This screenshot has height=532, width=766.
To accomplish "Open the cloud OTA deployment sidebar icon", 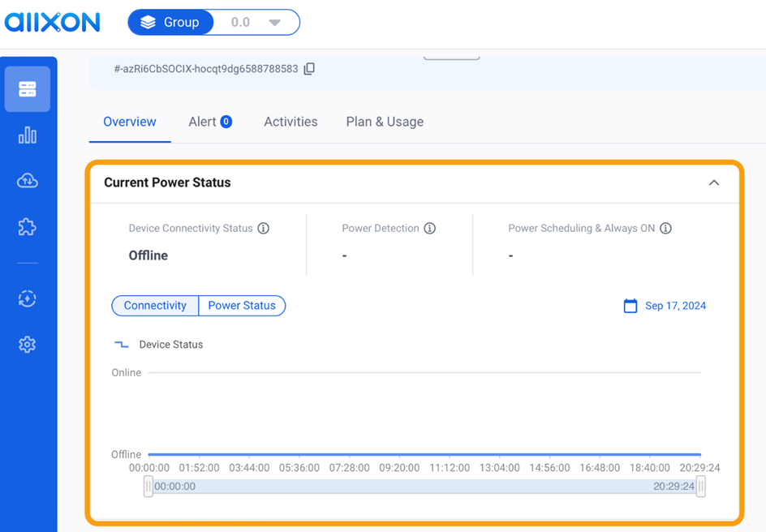I will coord(28,181).
